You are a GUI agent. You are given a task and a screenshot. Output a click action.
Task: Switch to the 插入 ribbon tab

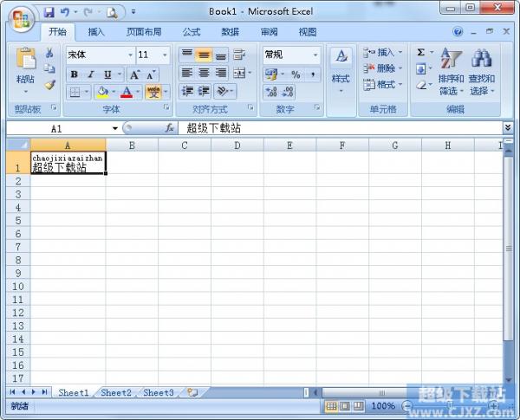tap(96, 32)
